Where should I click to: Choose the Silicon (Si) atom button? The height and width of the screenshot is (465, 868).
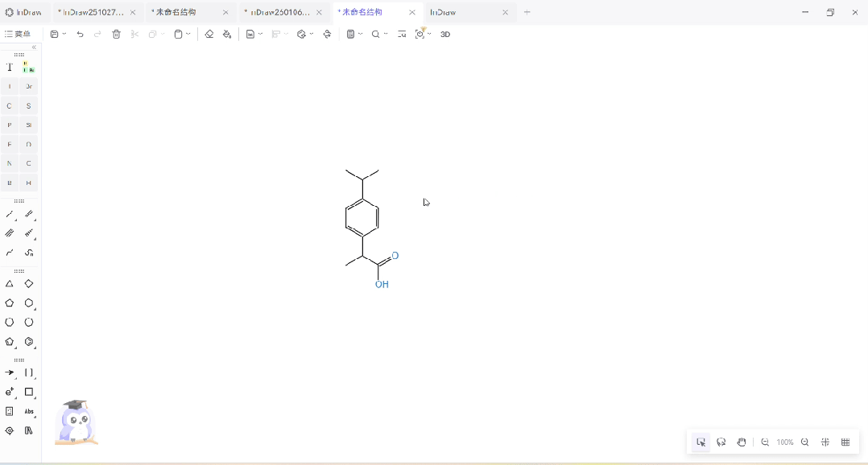click(29, 125)
